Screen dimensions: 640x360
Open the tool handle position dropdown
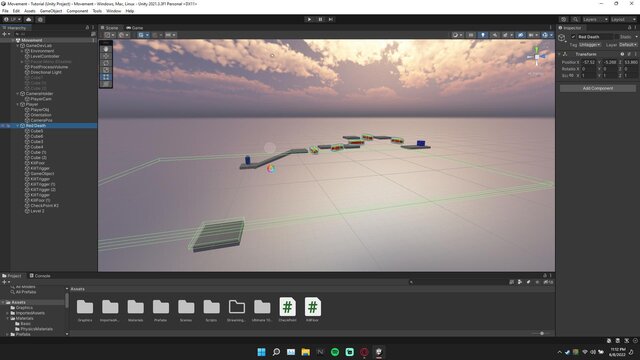click(x=109, y=35)
